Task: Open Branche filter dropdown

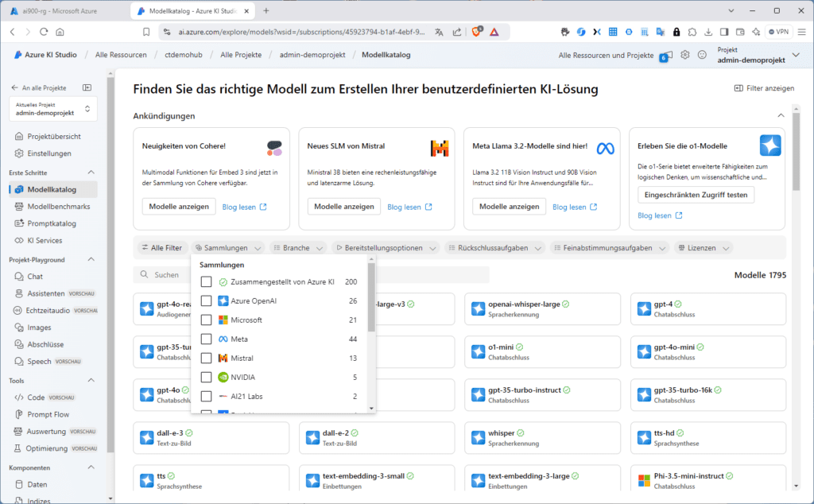Action: pos(299,248)
